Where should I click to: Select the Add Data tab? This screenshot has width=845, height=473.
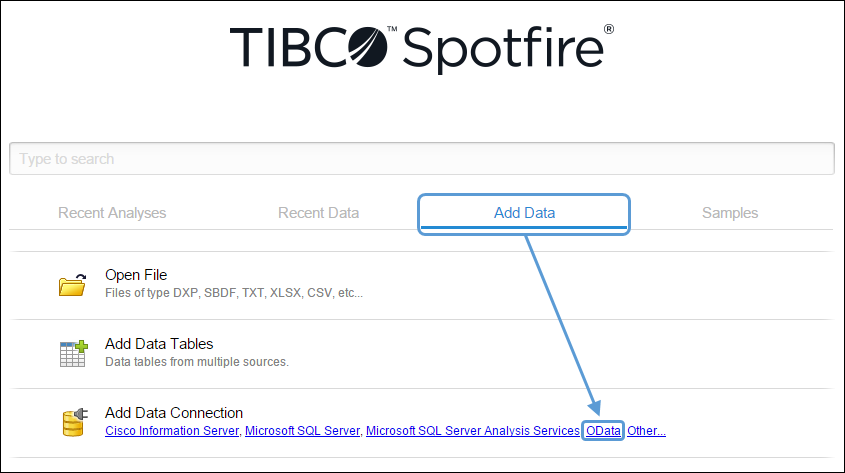524,213
